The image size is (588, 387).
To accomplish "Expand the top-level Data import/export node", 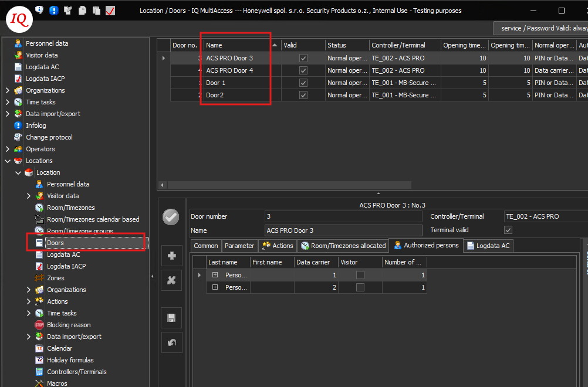I will (x=8, y=114).
